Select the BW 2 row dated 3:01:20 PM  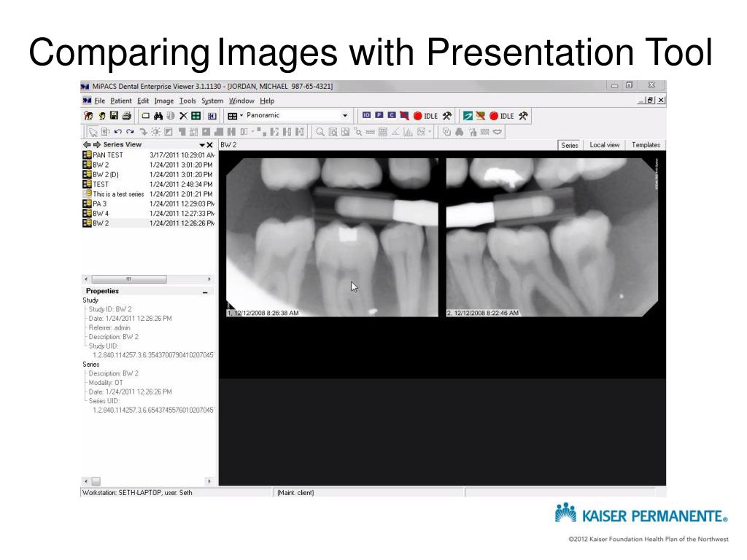pyautogui.click(x=149, y=165)
